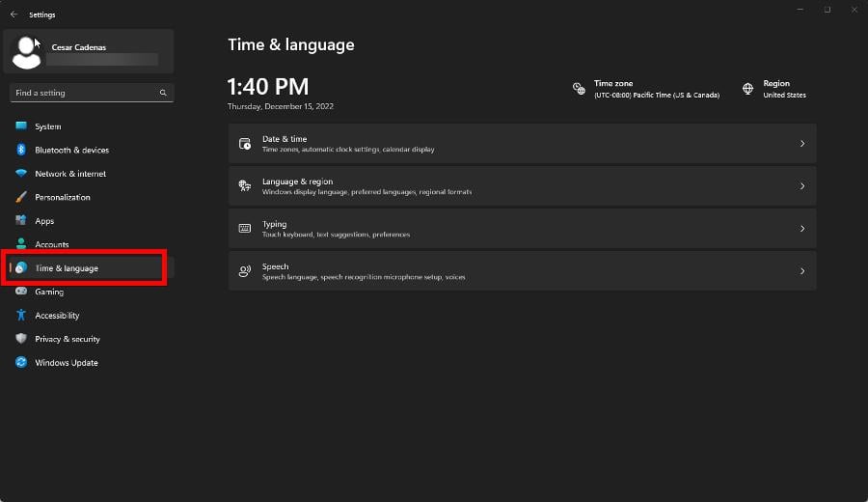Viewport: 868px width, 502px height.
Task: Open Typing settings via its chevron
Action: click(x=802, y=228)
